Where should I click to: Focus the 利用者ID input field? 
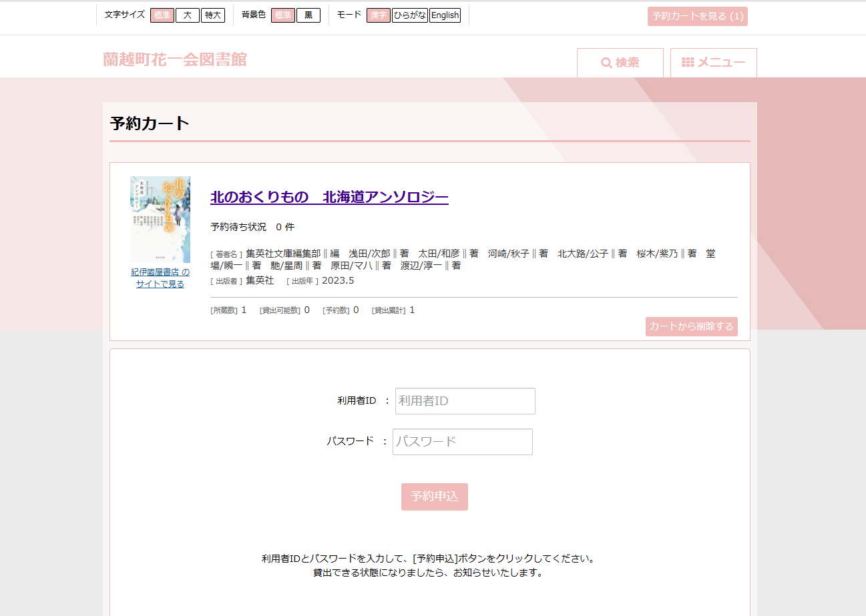465,401
